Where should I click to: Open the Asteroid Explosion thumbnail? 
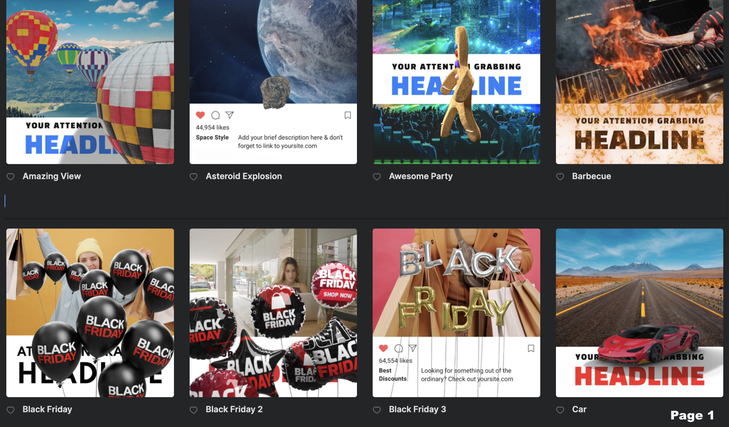pos(273,82)
